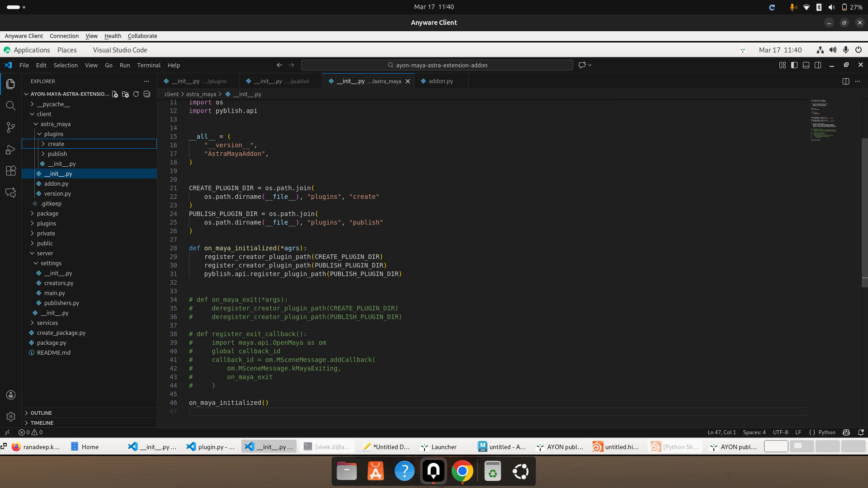Screen dimensions: 868x488
Task: Switch to the addon.py tab
Action: pyautogui.click(x=440, y=81)
